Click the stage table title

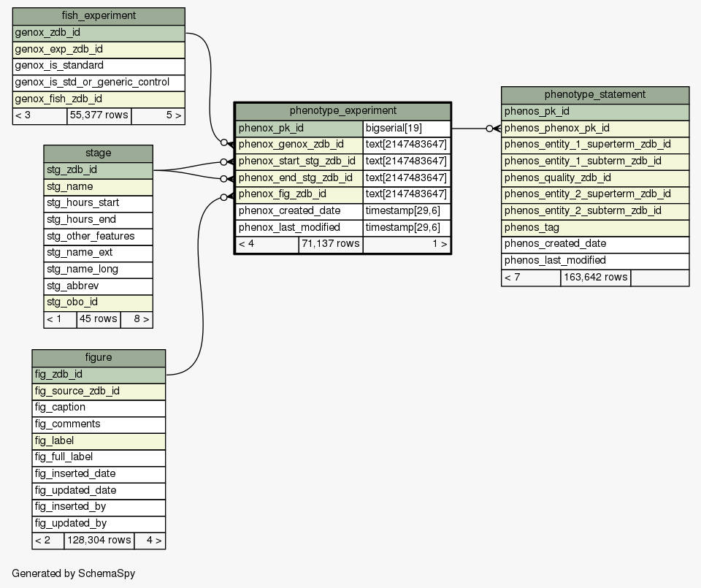pos(98,153)
